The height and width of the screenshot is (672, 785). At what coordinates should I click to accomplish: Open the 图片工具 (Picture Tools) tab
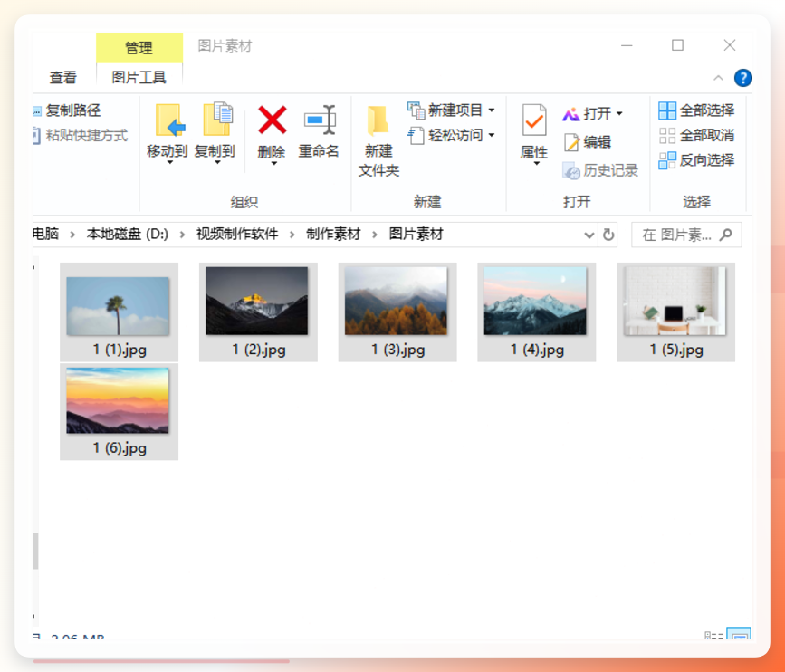point(139,78)
